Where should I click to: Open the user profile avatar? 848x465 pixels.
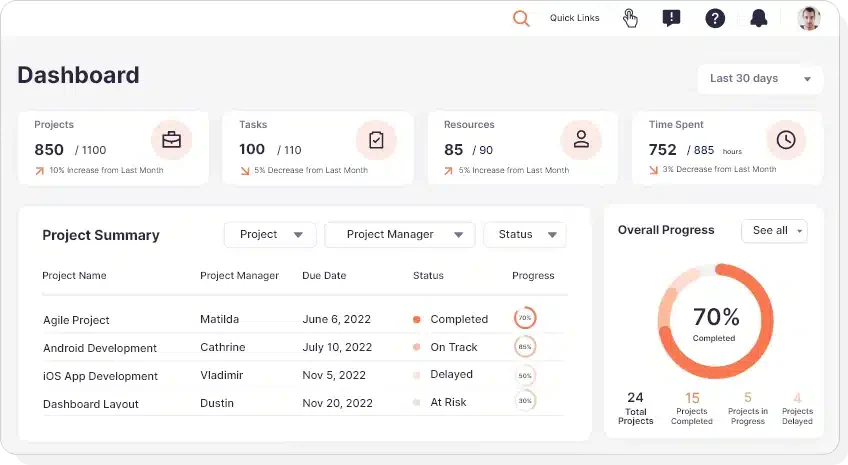pos(809,18)
